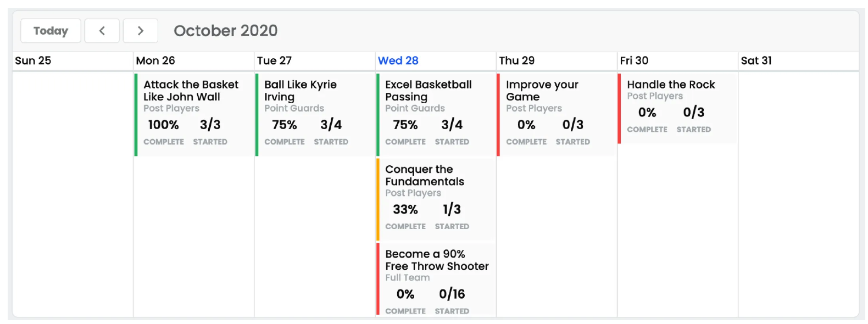This screenshot has width=868, height=324.
Task: Go to the previous week arrow
Action: click(102, 31)
